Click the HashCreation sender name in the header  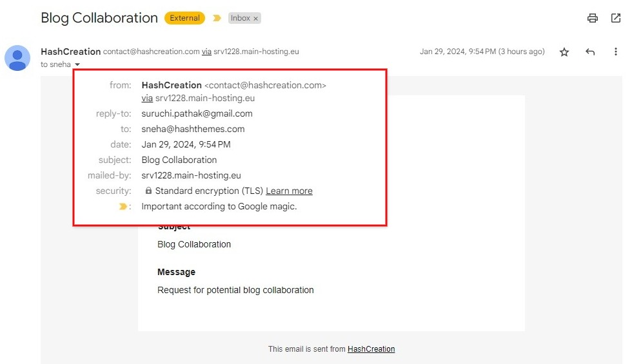click(x=70, y=52)
